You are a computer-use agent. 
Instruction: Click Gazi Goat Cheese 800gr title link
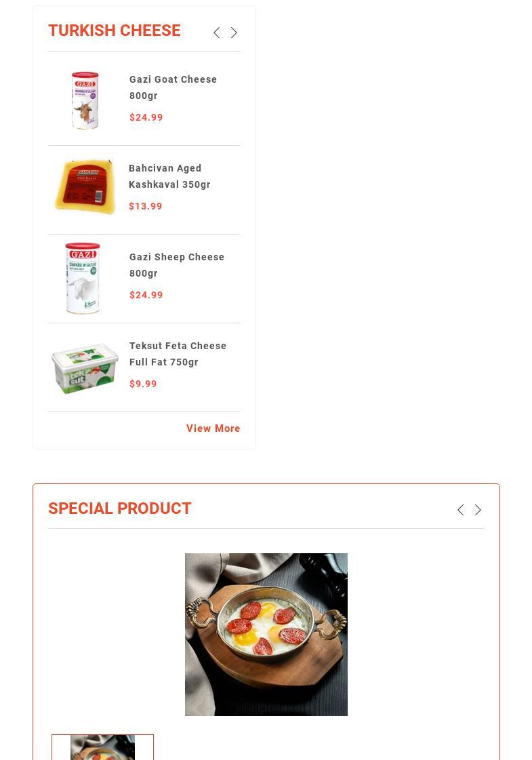(x=173, y=87)
